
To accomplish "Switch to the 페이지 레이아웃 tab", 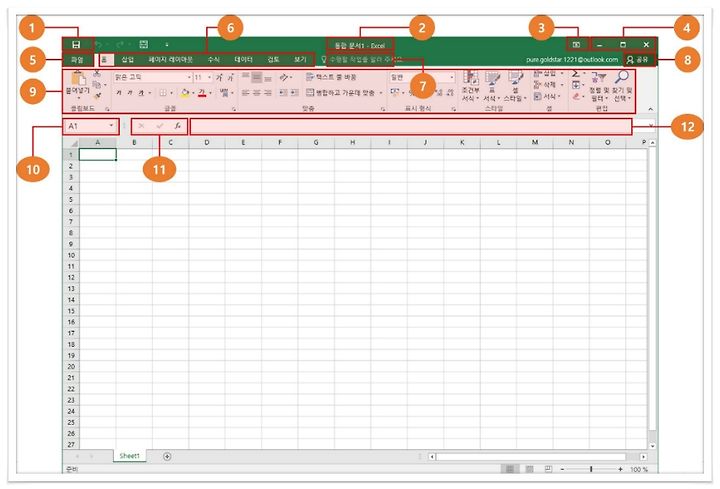I will click(x=170, y=60).
